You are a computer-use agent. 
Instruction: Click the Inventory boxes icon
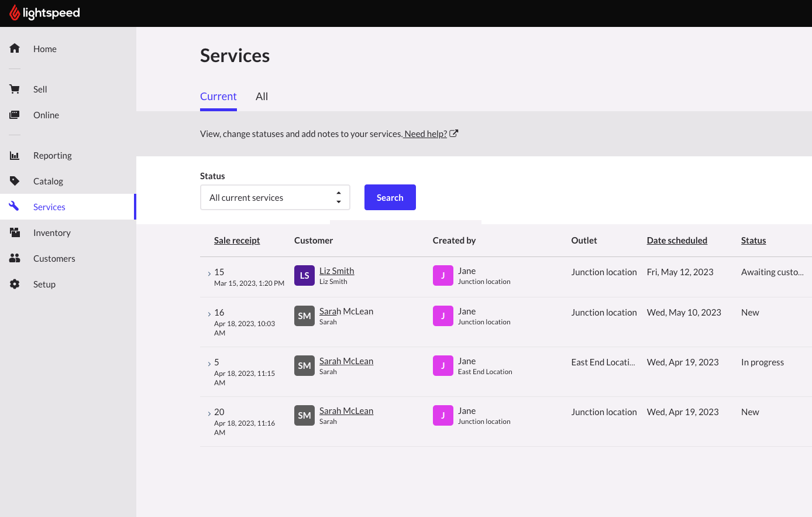[x=15, y=232]
